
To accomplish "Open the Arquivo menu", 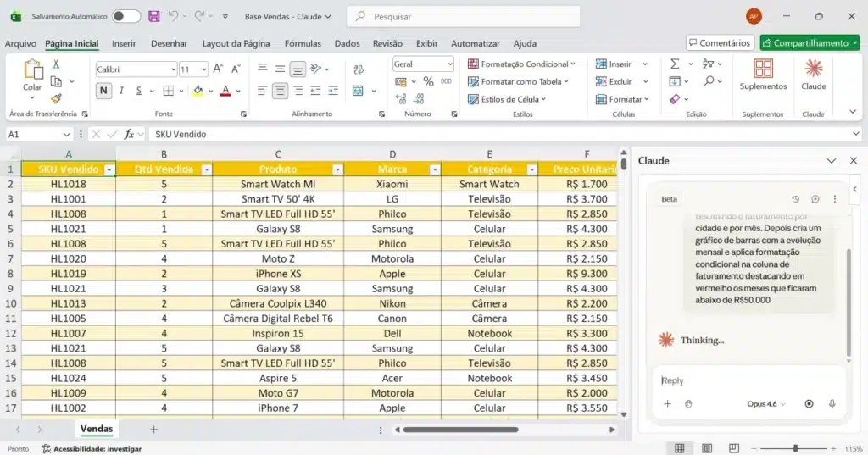I will tap(20, 43).
